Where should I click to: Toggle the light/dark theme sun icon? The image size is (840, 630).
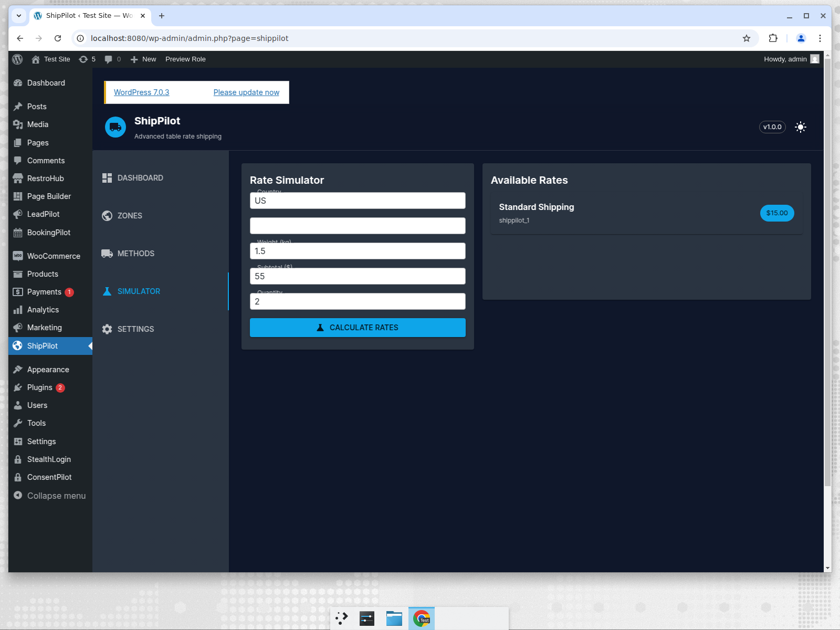[800, 127]
